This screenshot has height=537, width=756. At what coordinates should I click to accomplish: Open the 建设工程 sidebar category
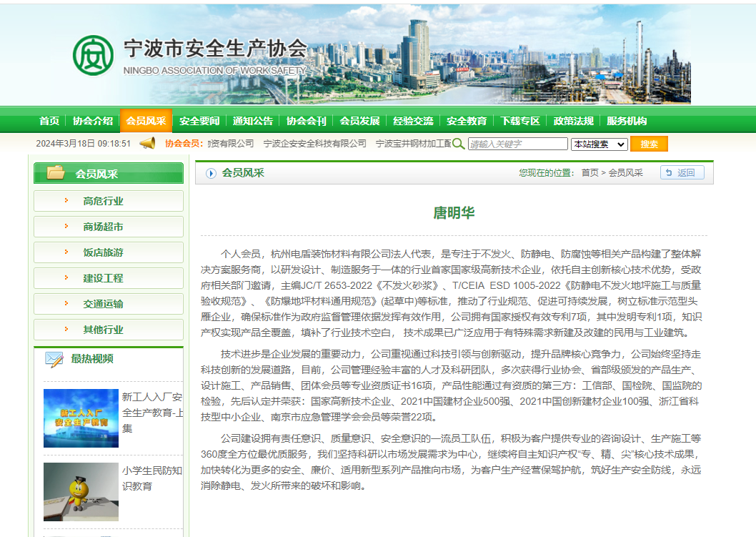click(x=103, y=278)
